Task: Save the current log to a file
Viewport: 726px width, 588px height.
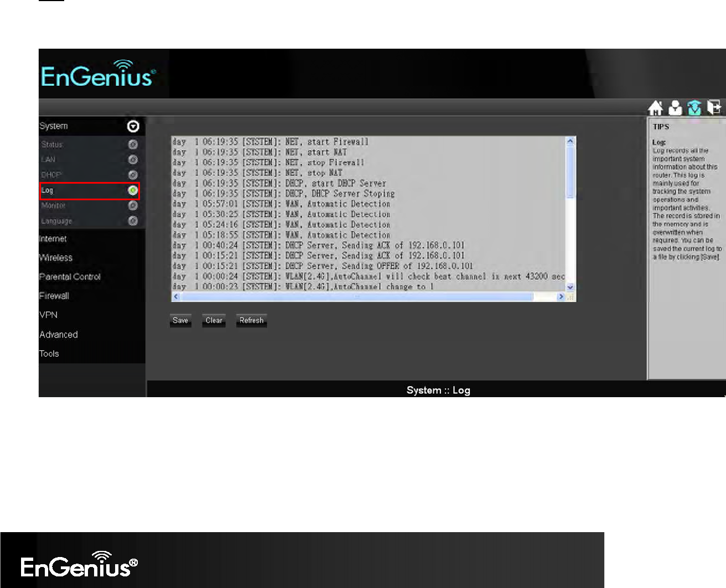Action: point(180,321)
